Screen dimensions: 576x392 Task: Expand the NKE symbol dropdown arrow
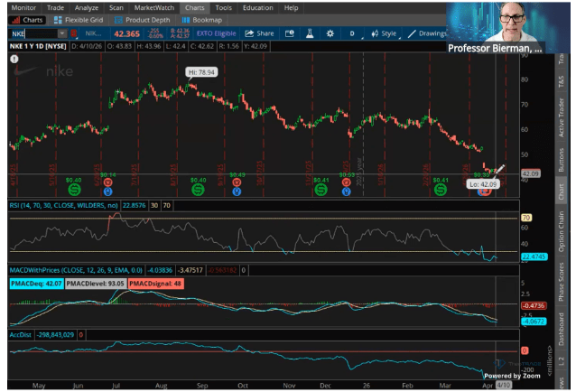(62, 33)
